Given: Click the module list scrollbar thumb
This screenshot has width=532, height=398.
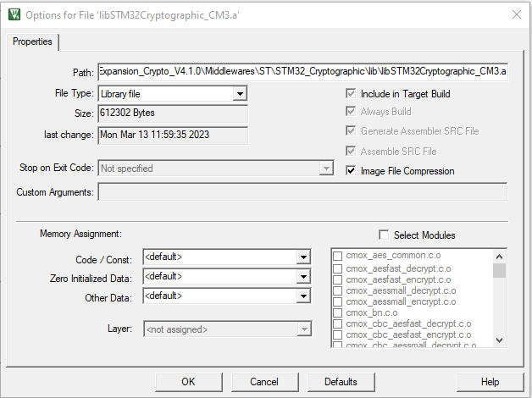Looking at the screenshot, I should click(x=499, y=270).
